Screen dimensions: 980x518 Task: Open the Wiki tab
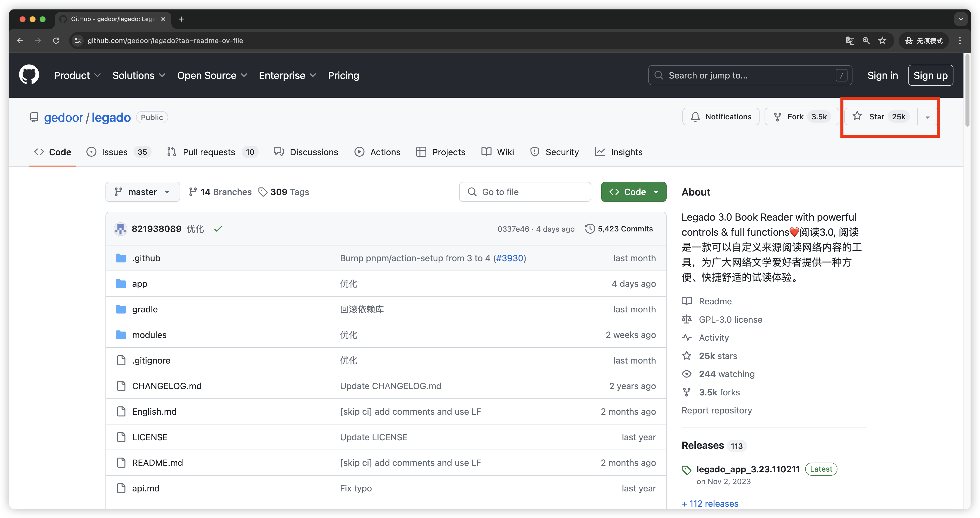(x=498, y=152)
